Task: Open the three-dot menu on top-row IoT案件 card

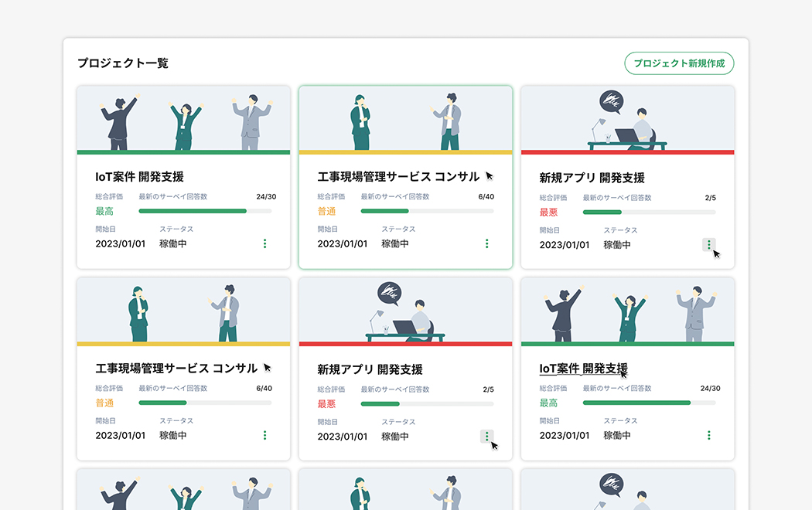Action: [x=264, y=243]
